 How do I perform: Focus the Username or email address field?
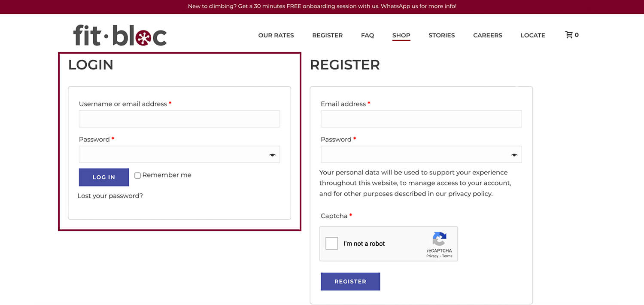click(179, 119)
